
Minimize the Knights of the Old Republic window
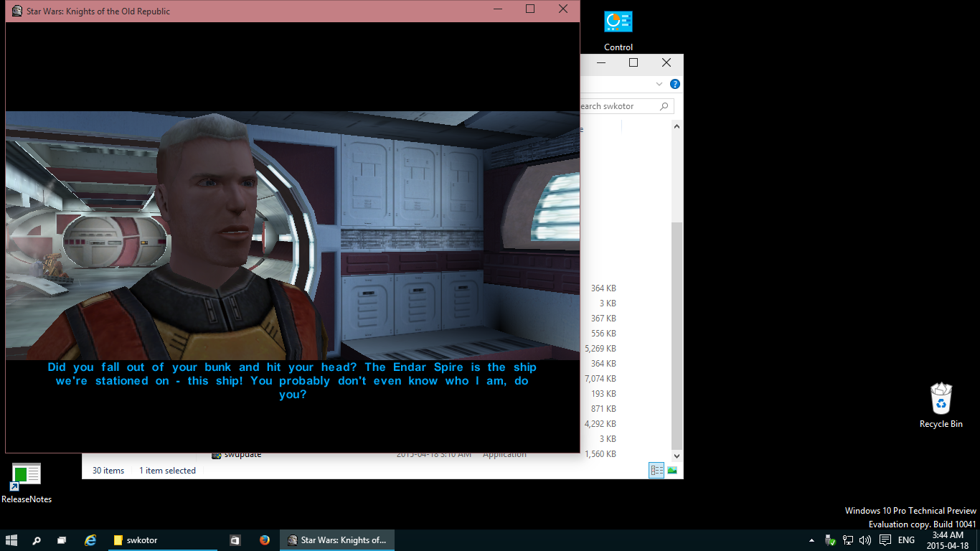(x=498, y=9)
